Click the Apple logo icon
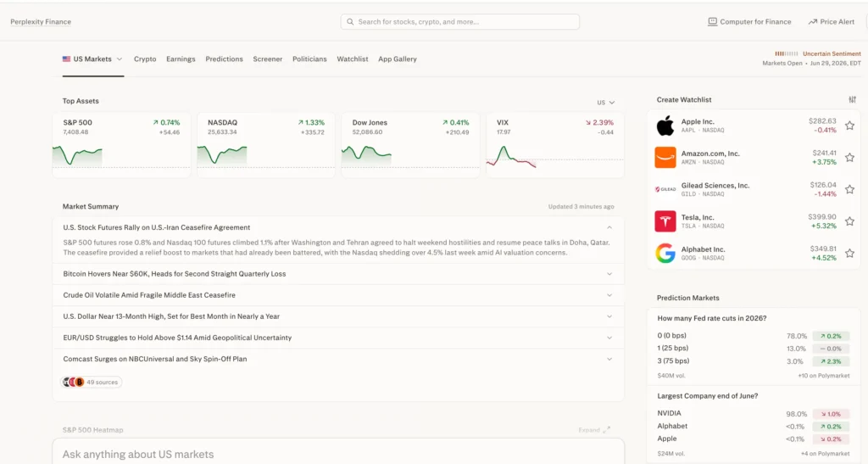This screenshot has width=868, height=464. click(665, 126)
